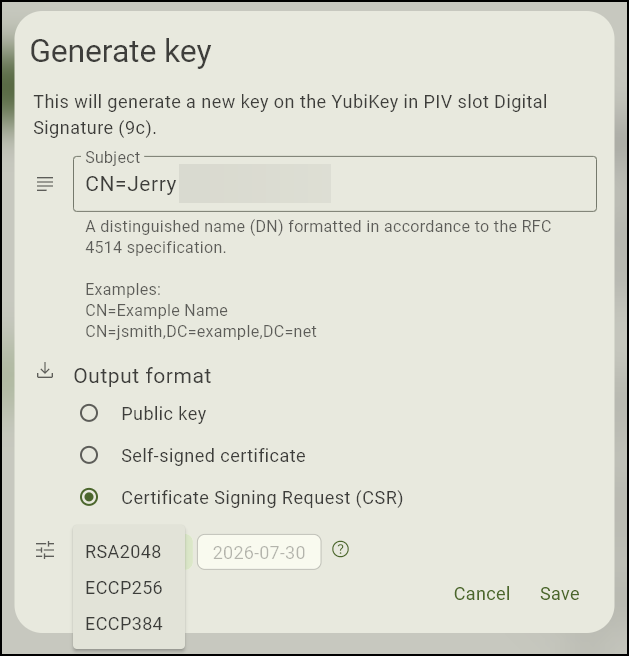Choose the Self-signed certificate option
Viewport: 629px width, 656px height.
coord(90,455)
